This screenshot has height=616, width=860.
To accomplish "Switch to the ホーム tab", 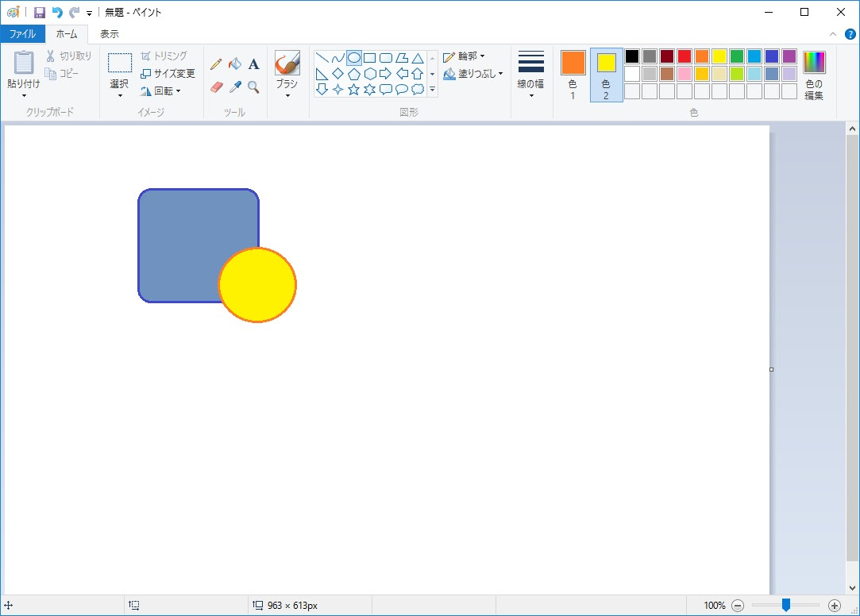I will point(67,34).
